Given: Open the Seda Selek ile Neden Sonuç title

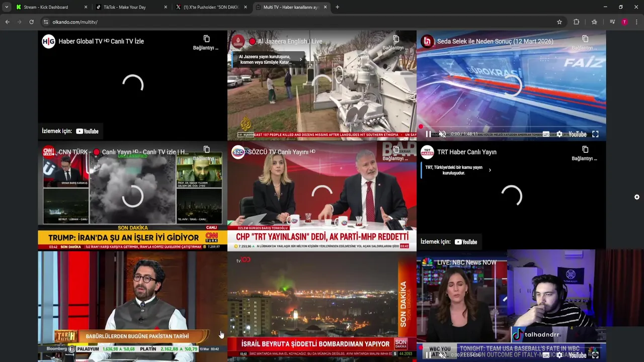Looking at the screenshot, I should click(x=495, y=41).
